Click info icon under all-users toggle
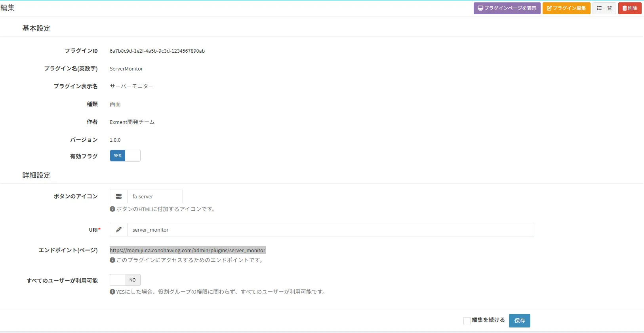The image size is (644, 333). coord(112,292)
